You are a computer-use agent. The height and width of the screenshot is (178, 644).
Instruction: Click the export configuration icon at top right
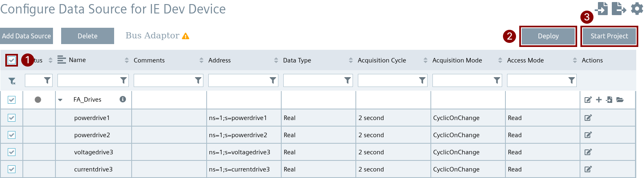tap(618, 8)
